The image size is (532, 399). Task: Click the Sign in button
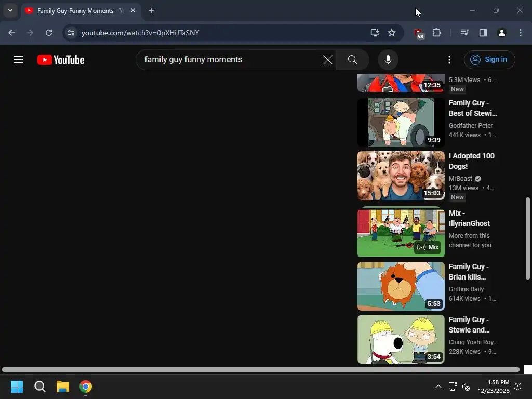tap(489, 60)
